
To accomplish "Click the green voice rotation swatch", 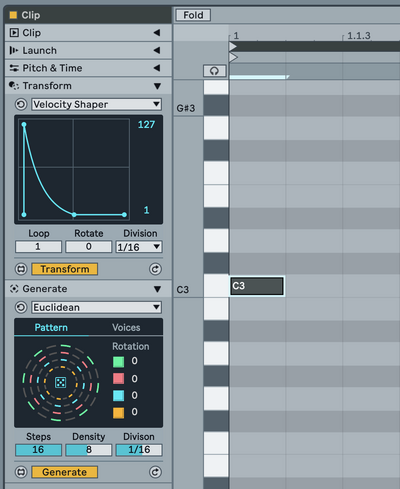I will coord(118,362).
